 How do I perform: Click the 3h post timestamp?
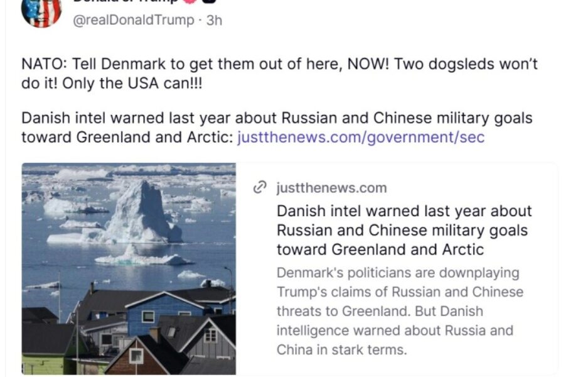[x=214, y=20]
